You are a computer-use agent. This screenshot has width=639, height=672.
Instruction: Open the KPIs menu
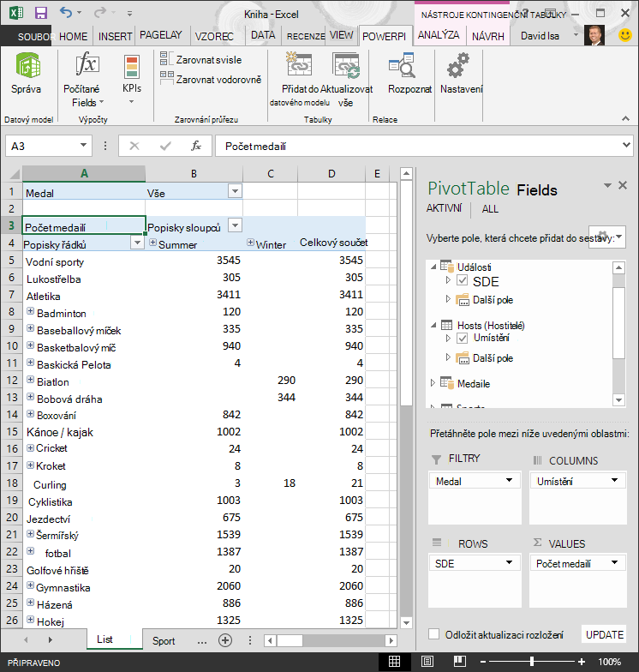pos(132,80)
